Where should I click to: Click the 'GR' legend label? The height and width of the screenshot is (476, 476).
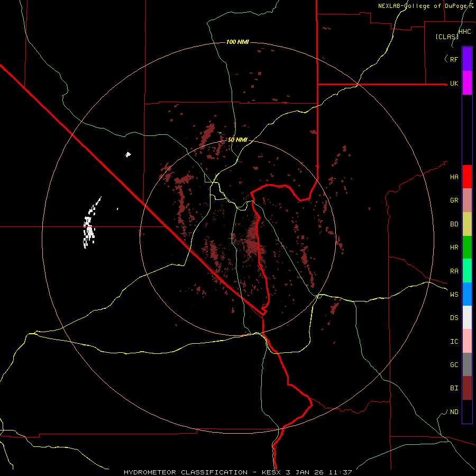coord(454,200)
